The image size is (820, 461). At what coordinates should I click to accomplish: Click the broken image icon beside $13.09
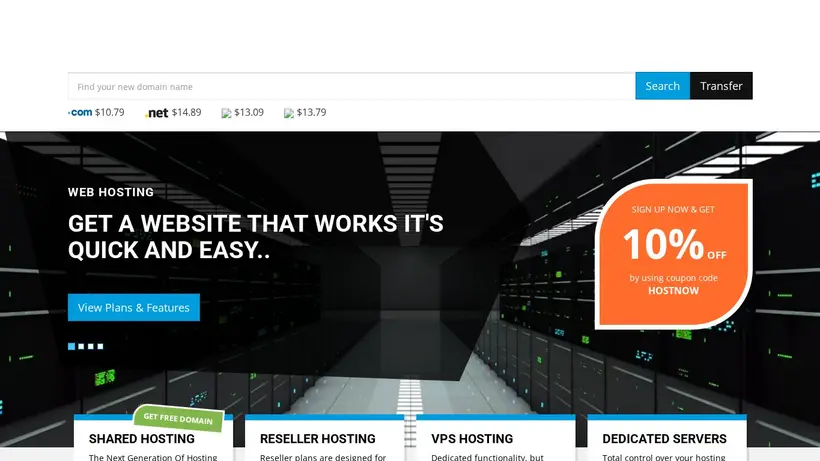(x=226, y=113)
